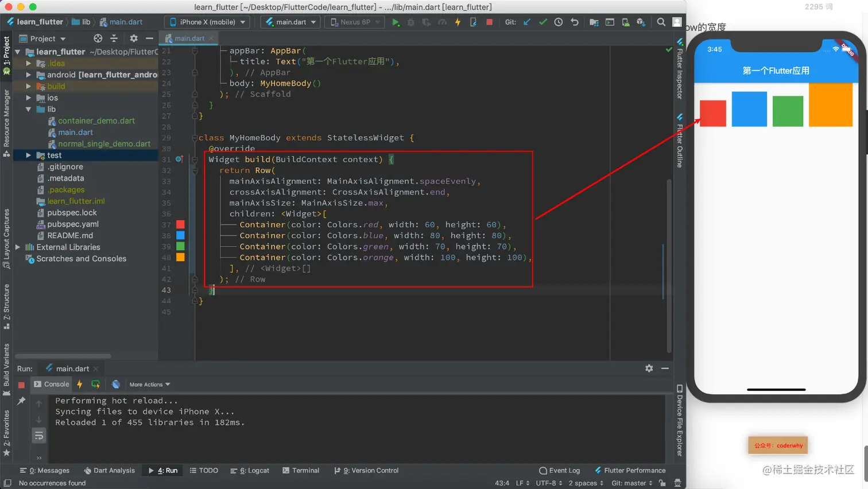Locate current file using the Project panel target icon
The image size is (868, 489).
[98, 38]
